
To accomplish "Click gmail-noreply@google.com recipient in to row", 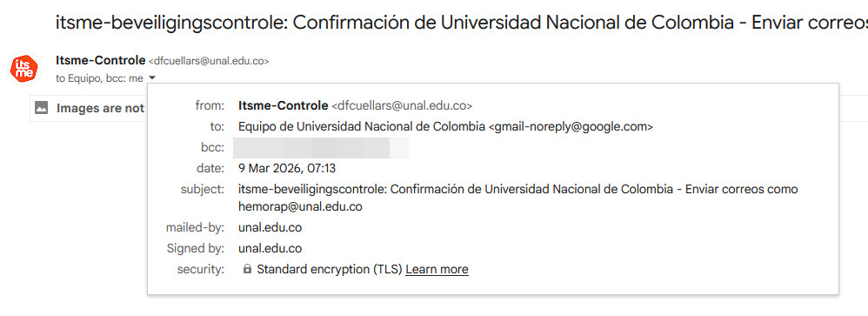I will point(571,126).
